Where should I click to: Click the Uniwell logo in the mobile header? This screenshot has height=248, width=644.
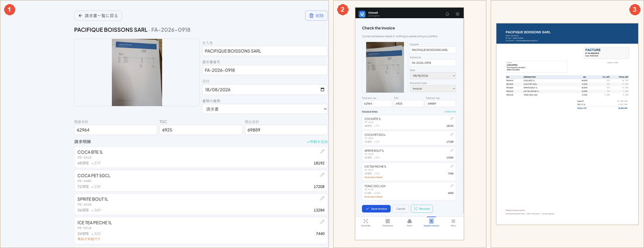click(362, 14)
